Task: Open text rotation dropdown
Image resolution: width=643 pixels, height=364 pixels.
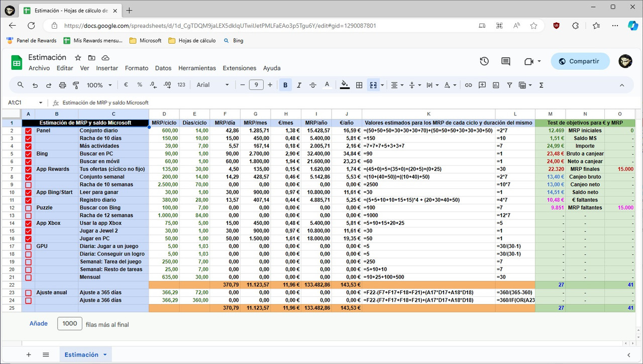Action: pos(450,85)
